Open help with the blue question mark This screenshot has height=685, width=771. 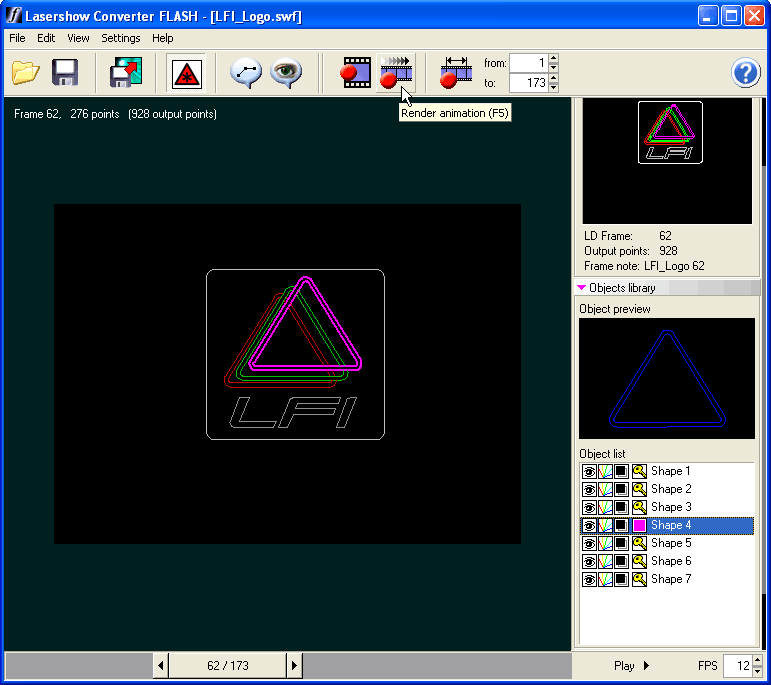[x=745, y=73]
